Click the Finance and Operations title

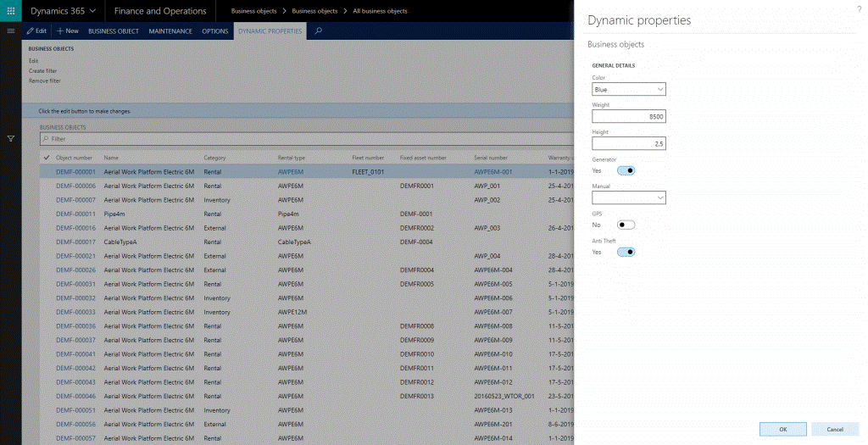click(160, 11)
